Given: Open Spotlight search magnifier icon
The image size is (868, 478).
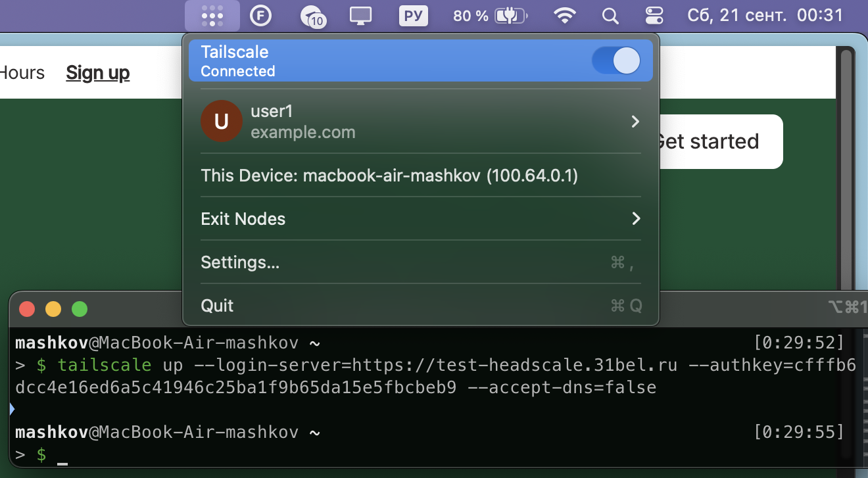Looking at the screenshot, I should coord(611,16).
